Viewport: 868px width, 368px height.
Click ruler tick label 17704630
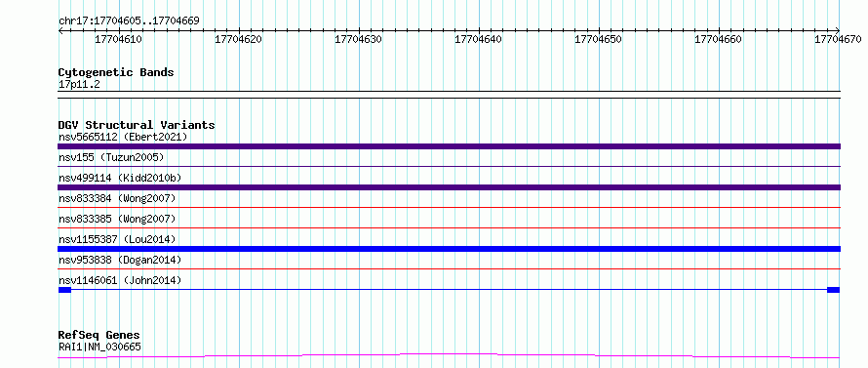[x=359, y=39]
